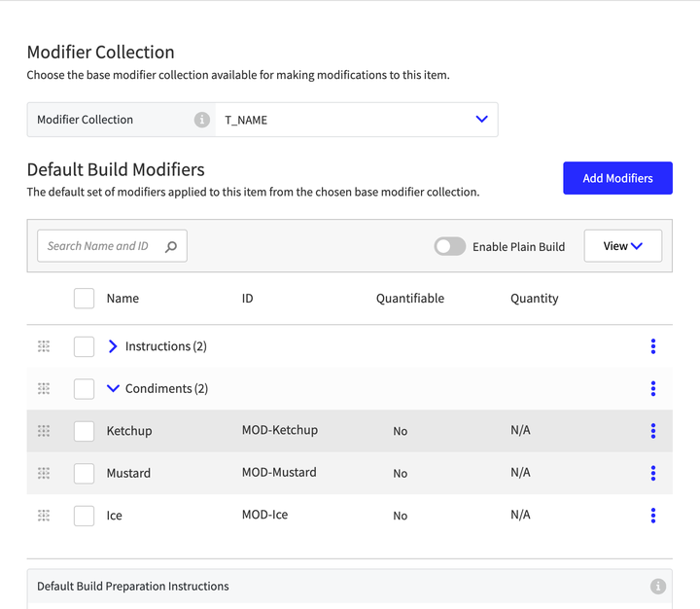
Task: Click the Ketchup name text
Action: coord(129,431)
